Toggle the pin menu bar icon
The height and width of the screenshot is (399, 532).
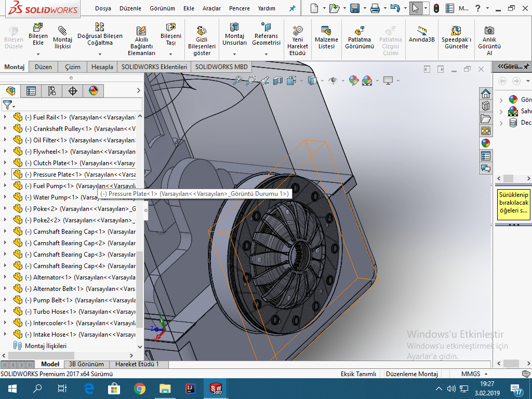(292, 8)
